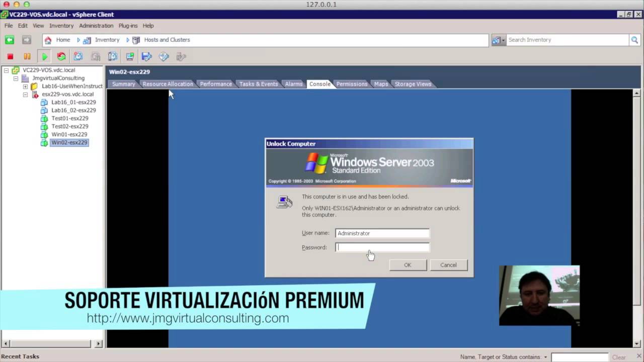Viewport: 644px width, 362px height.
Task: Click the Win01-esx229 VM icon
Action: coord(44,135)
